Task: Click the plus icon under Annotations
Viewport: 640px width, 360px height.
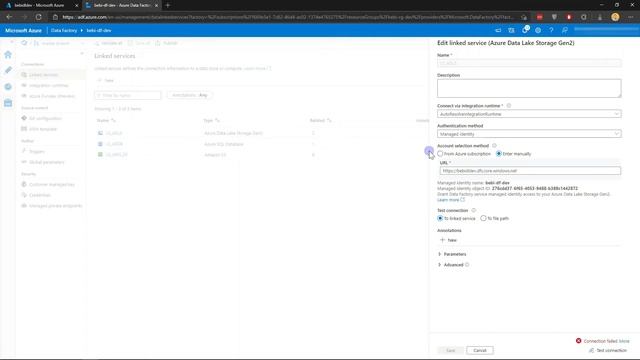Action: 442,240
